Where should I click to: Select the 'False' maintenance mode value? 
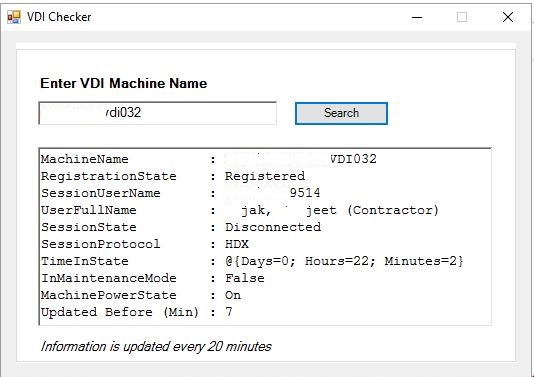pyautogui.click(x=245, y=278)
